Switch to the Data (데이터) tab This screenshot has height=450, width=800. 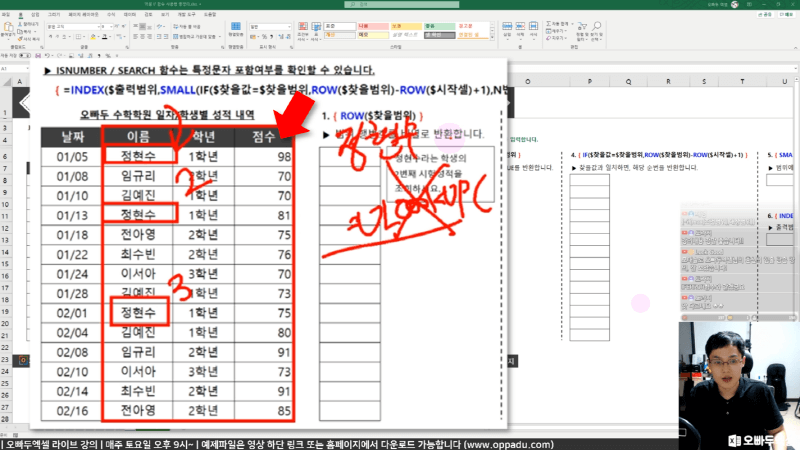(x=130, y=14)
